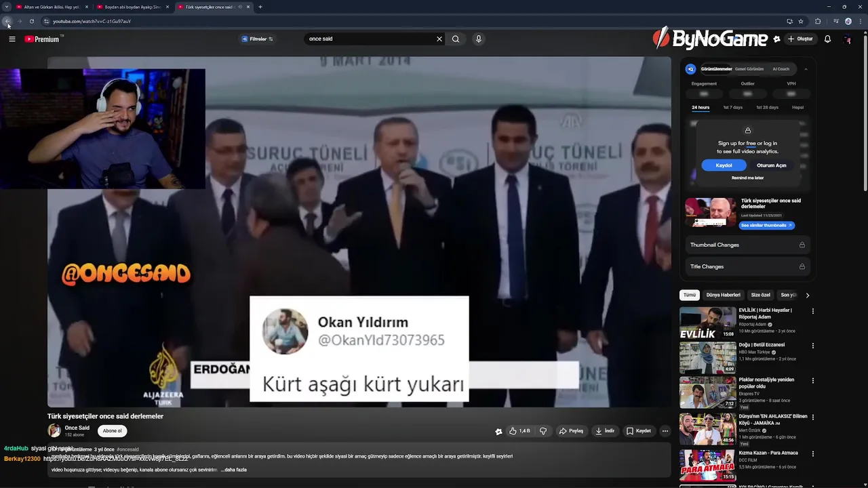This screenshot has width=868, height=488.
Task: Select the Genel Görünüm tab
Action: coord(749,69)
